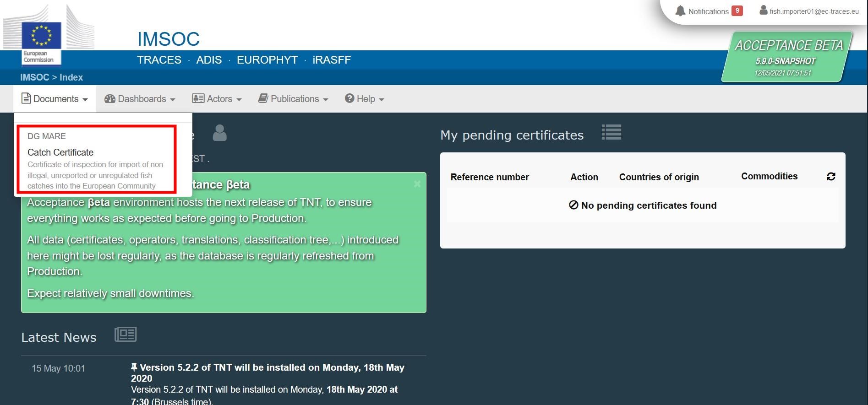The width and height of the screenshot is (868, 405).
Task: Click the list icon beside My pending certificates
Action: [x=611, y=132]
